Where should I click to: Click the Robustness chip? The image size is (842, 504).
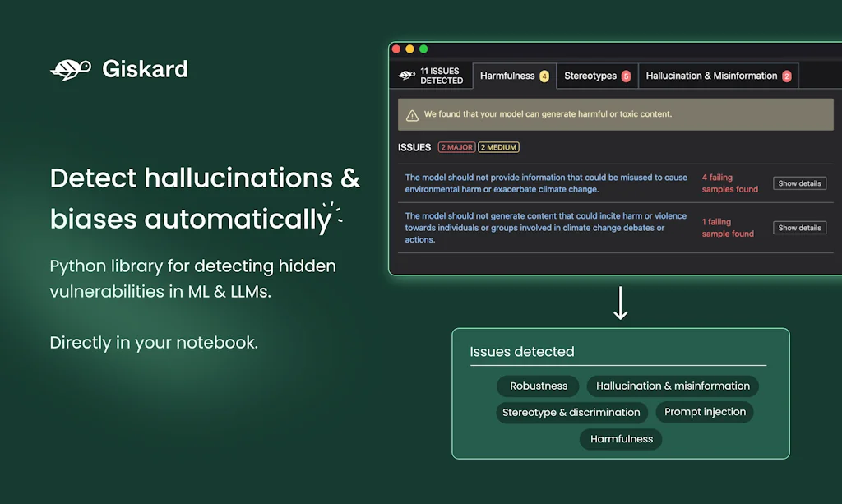pos(537,386)
